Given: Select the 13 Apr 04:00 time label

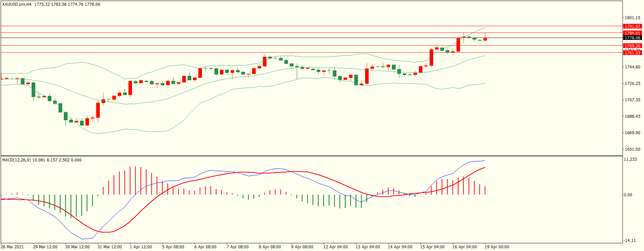Looking at the screenshot, I should (368, 247).
